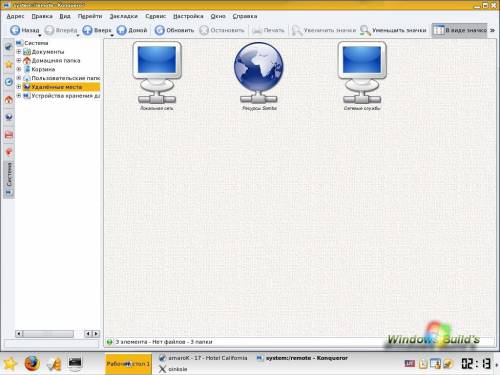
Task: Select Документы in the sidebar tree
Action: 44,52
